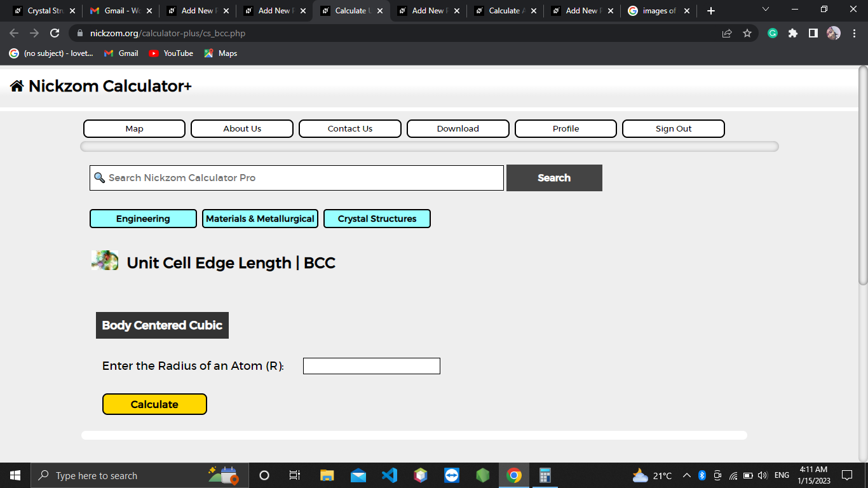Open the Map navigation button
The height and width of the screenshot is (488, 868).
(134, 128)
